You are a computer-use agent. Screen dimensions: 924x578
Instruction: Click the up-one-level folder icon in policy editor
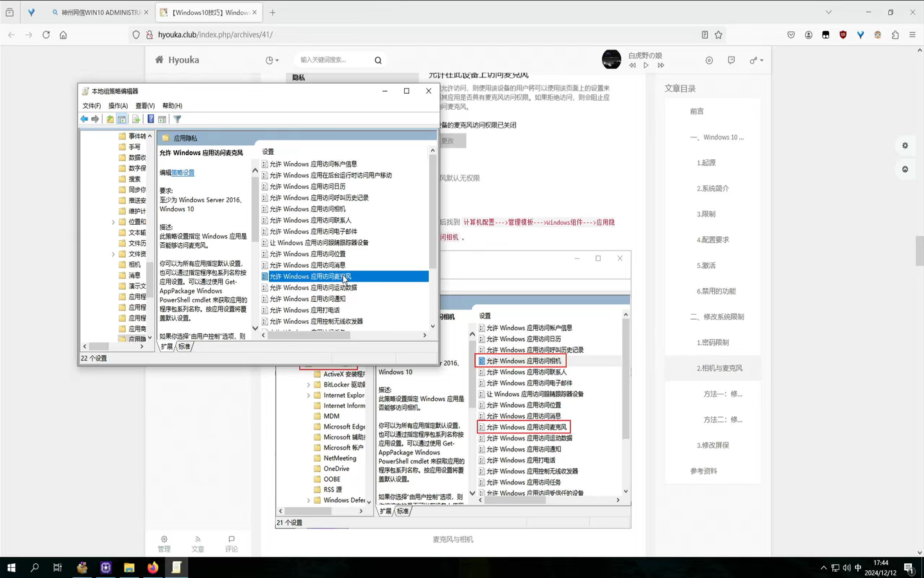point(110,119)
